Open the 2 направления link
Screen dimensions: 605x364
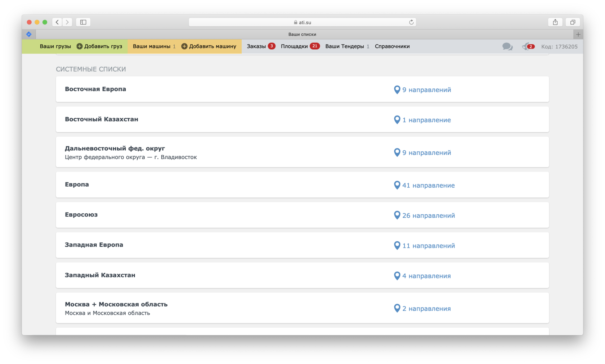426,309
